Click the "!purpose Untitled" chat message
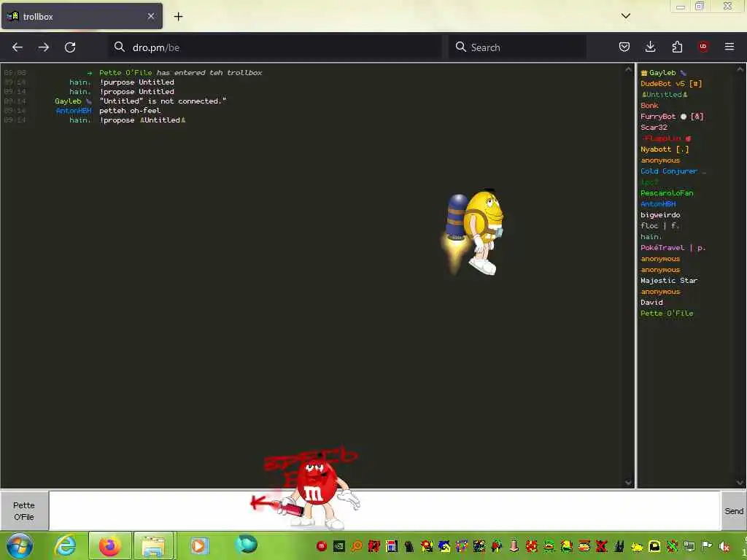747x560 pixels. 136,82
